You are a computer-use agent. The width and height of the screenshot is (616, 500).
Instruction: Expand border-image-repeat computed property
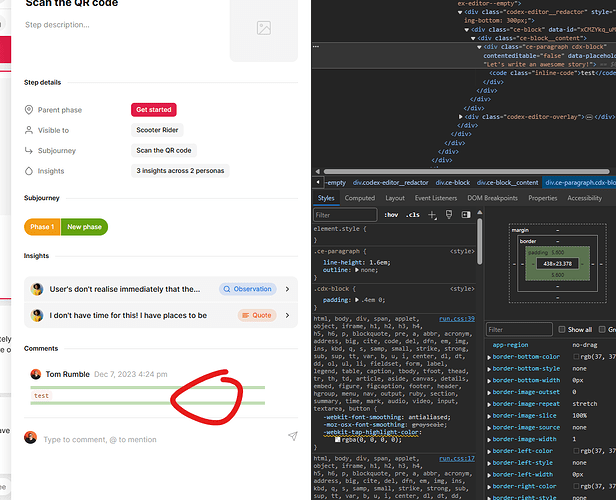pyautogui.click(x=489, y=404)
